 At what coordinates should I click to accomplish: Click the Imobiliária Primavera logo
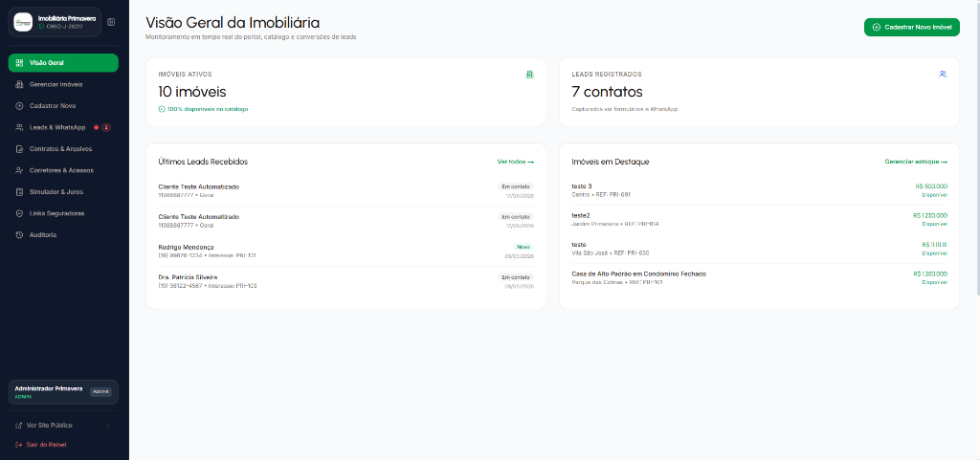click(x=23, y=22)
